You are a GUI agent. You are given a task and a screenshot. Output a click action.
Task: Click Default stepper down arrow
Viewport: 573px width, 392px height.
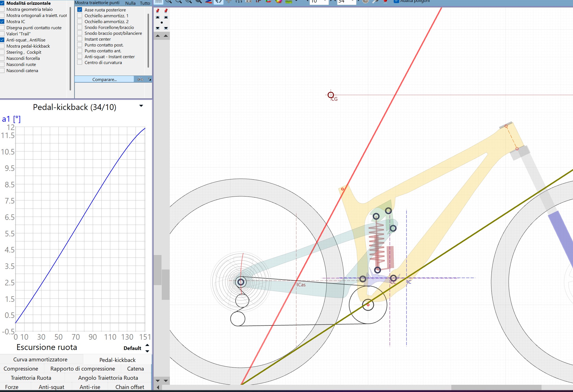[x=147, y=351]
